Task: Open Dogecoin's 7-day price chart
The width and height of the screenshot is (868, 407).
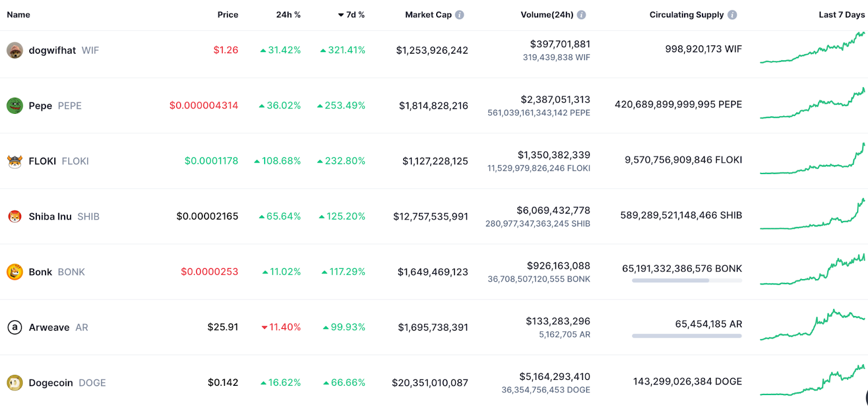Action: click(x=812, y=380)
